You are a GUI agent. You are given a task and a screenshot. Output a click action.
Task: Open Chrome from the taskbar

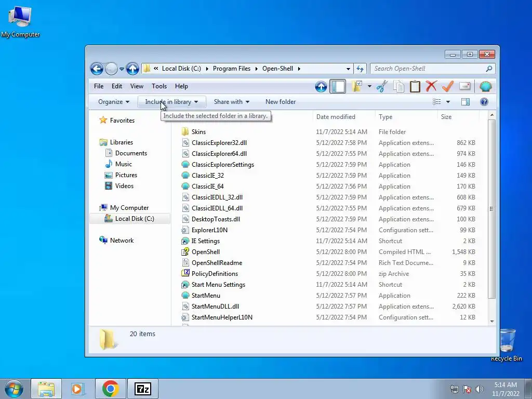[110, 389]
